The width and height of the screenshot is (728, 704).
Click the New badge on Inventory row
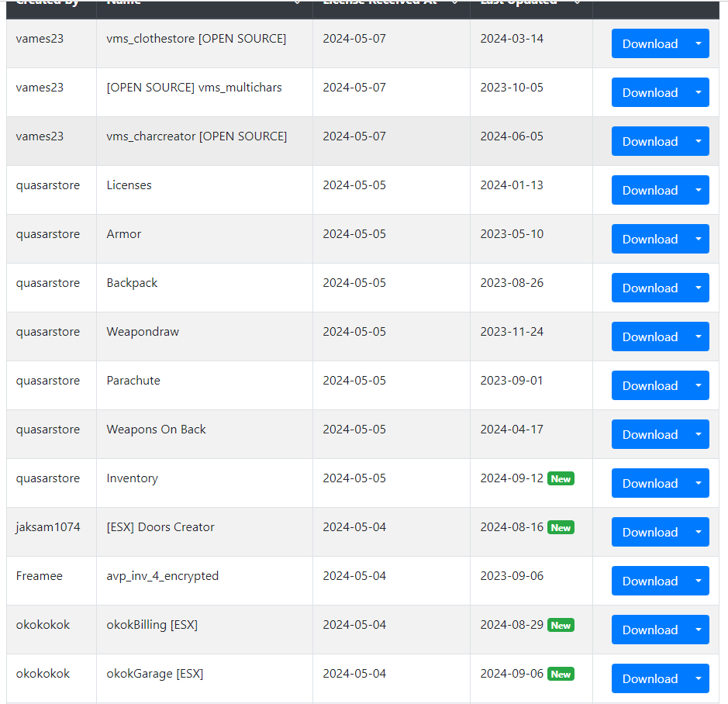pyautogui.click(x=561, y=478)
